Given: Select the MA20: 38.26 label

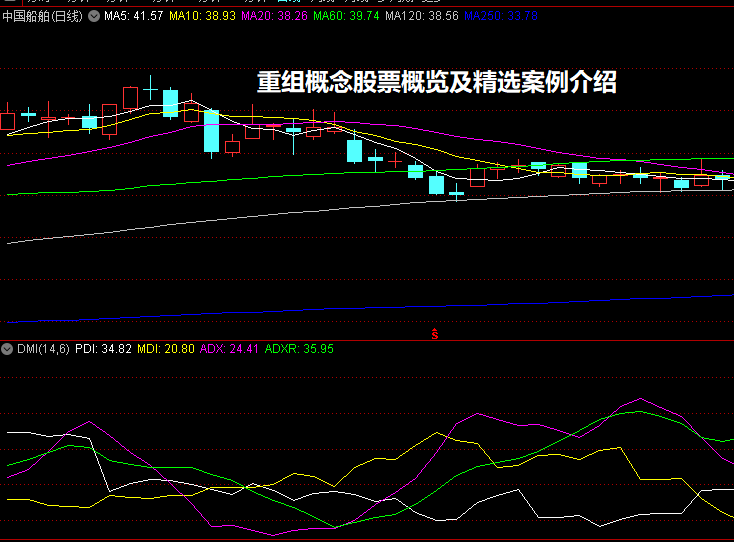Looking at the screenshot, I should tap(274, 16).
